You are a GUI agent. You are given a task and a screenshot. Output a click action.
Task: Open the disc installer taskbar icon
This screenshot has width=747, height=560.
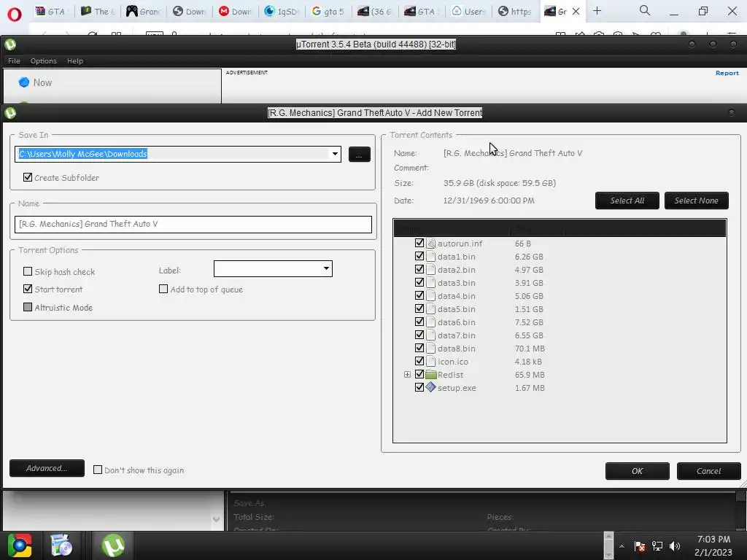click(x=61, y=545)
